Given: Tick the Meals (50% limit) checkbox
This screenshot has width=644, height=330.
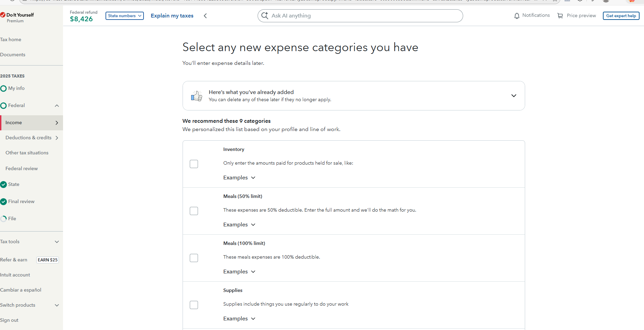Looking at the screenshot, I should point(194,211).
